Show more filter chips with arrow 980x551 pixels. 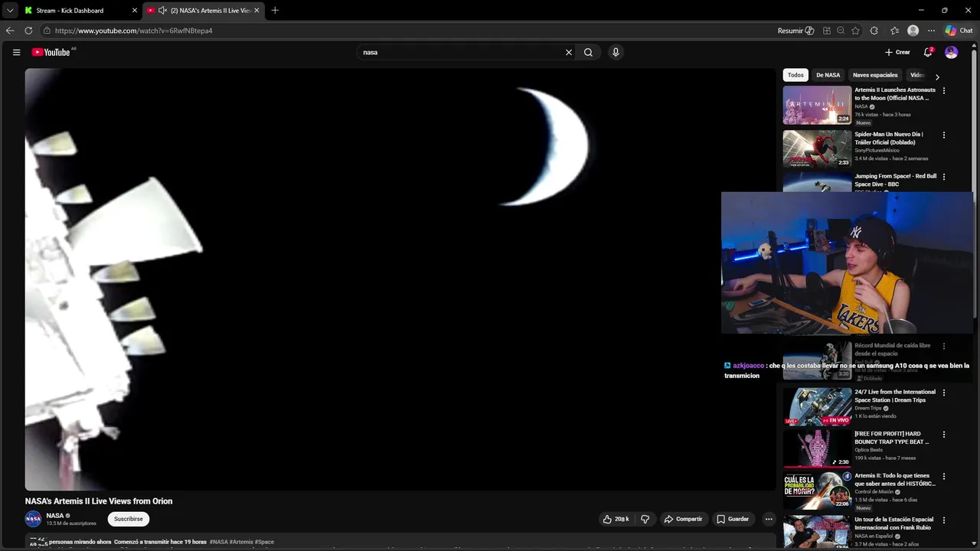point(937,77)
